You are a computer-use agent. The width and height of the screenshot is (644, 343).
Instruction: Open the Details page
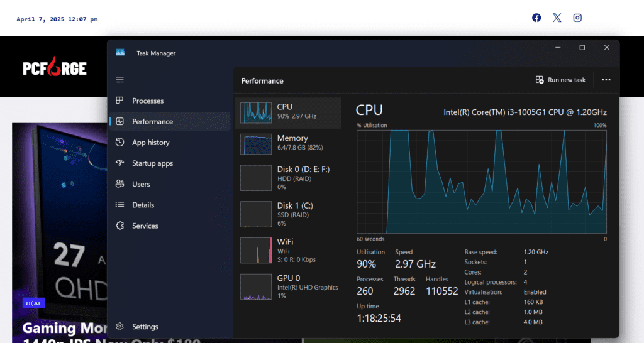pos(143,205)
